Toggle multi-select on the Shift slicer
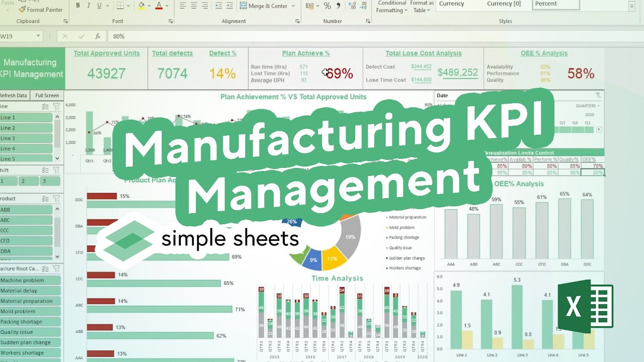Viewport: 644px width, 362px height. tap(45, 170)
